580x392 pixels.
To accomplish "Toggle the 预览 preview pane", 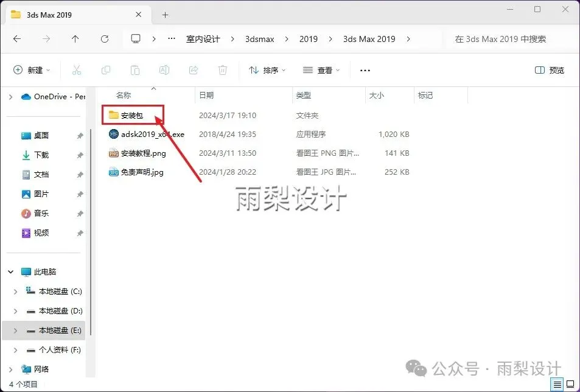I will pyautogui.click(x=550, y=70).
